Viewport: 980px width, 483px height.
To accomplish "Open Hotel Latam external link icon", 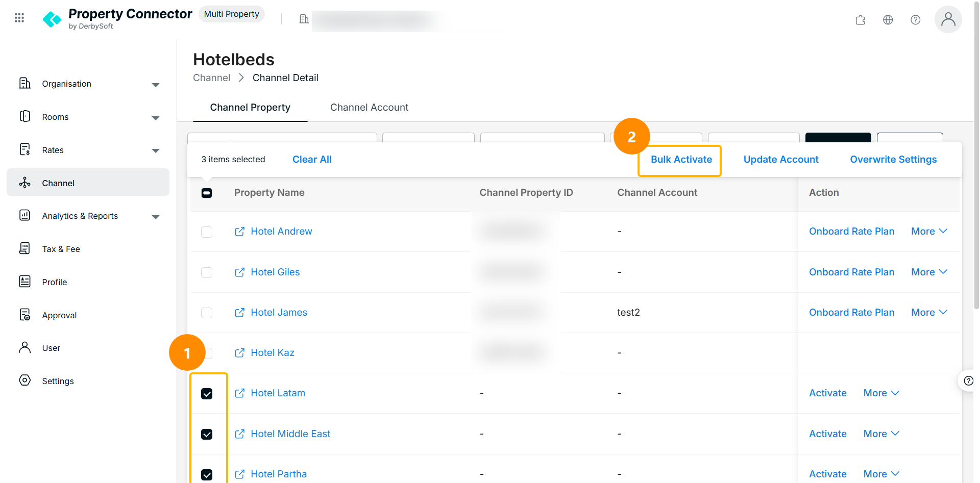I will [239, 393].
